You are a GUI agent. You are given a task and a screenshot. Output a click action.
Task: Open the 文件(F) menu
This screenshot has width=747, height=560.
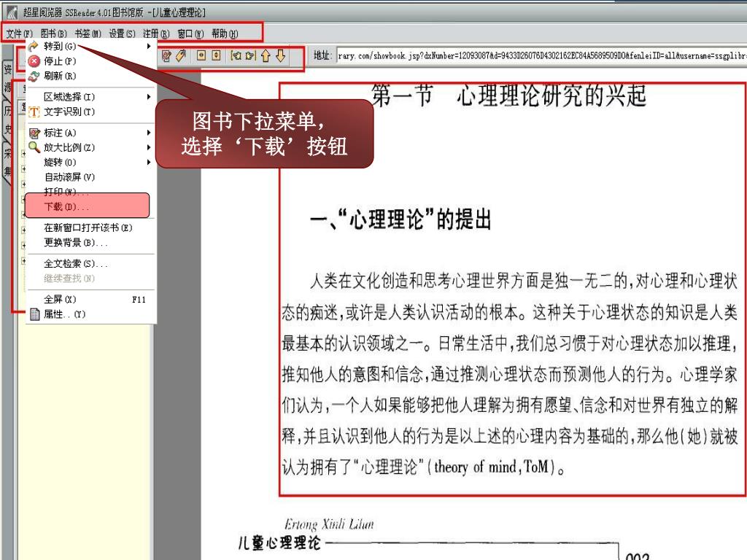(x=19, y=34)
